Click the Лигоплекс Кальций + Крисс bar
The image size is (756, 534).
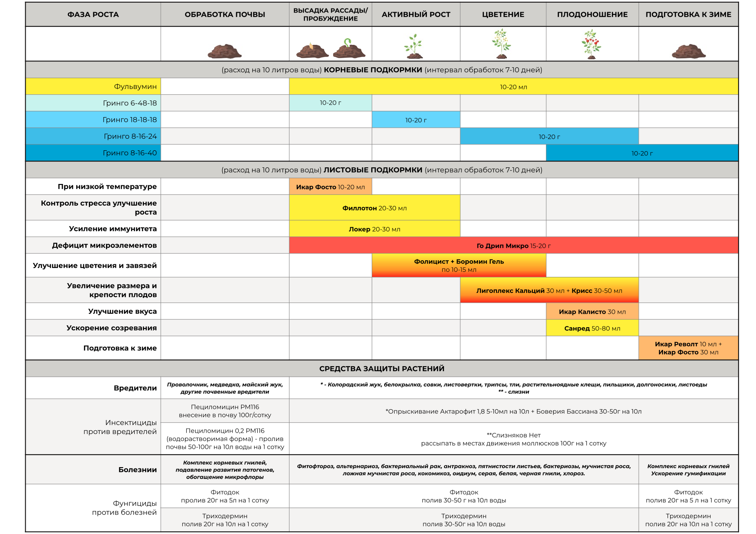[549, 290]
